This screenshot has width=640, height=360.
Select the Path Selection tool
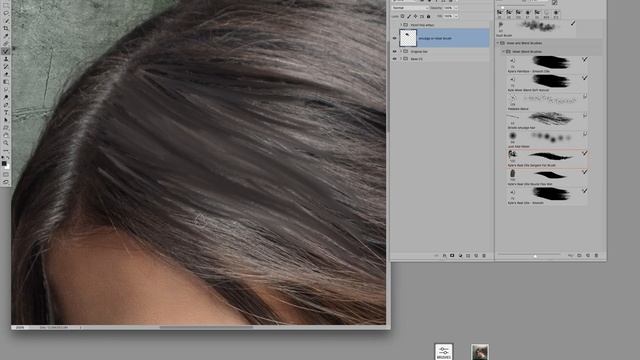click(x=6, y=120)
